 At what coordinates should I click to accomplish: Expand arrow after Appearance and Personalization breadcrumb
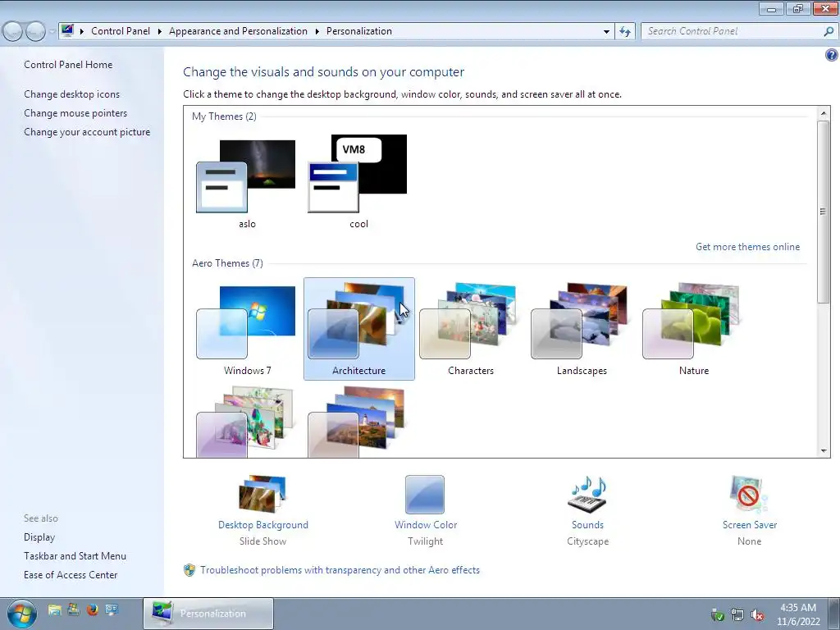(317, 31)
